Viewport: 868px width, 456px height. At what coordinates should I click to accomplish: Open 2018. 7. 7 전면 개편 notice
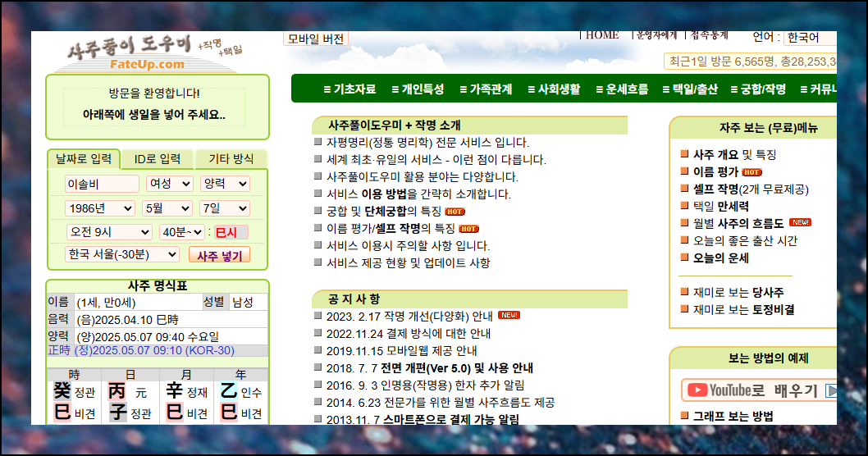pyautogui.click(x=430, y=368)
